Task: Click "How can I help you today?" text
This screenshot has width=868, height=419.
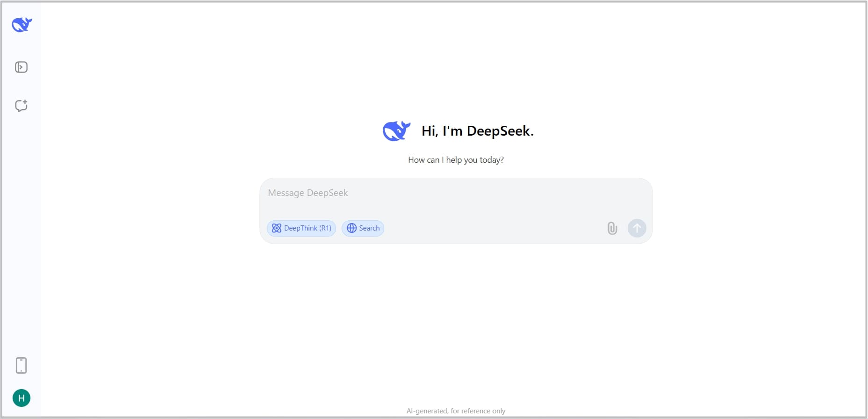Action: 456,160
